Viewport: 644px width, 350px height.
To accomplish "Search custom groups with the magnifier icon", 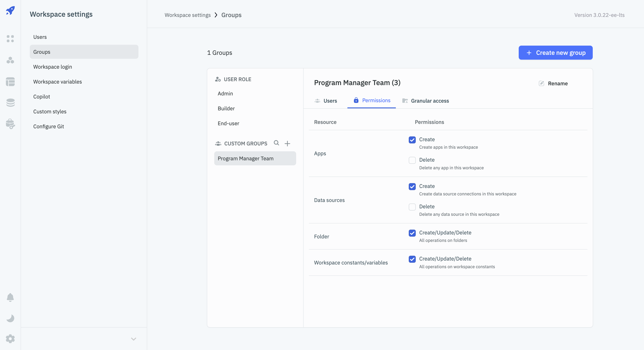I will coord(276,143).
